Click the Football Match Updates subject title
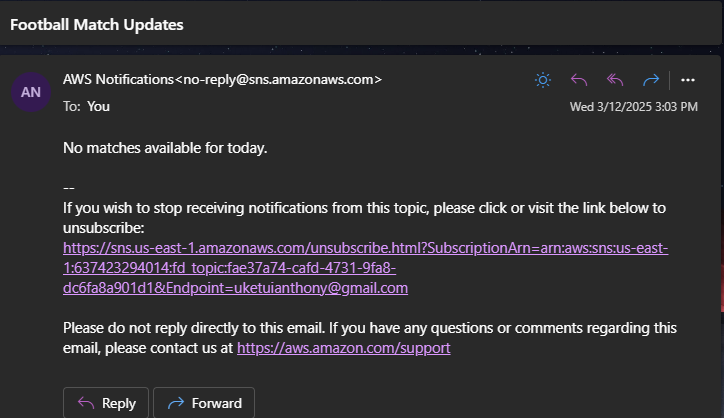 click(97, 24)
